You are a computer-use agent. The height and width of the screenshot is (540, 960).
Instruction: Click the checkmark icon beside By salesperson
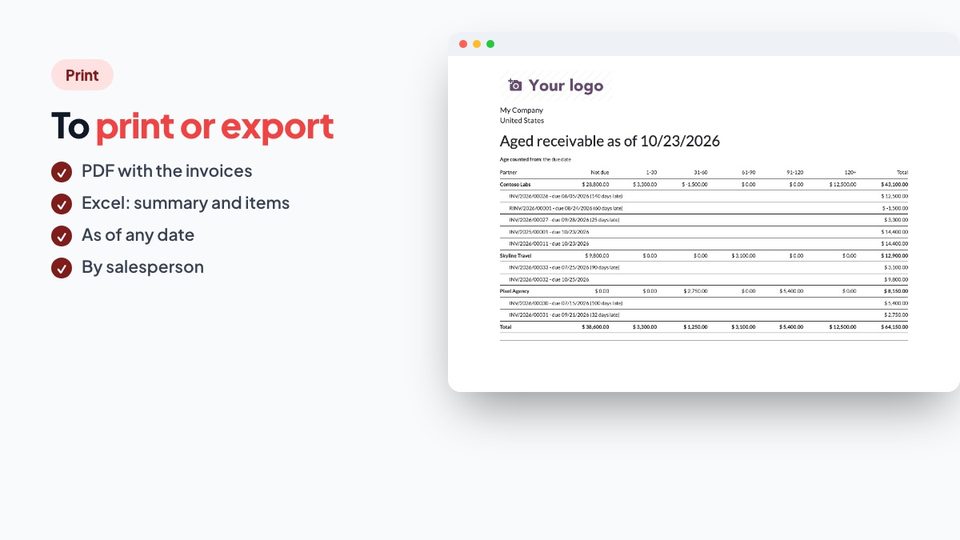coord(61,268)
